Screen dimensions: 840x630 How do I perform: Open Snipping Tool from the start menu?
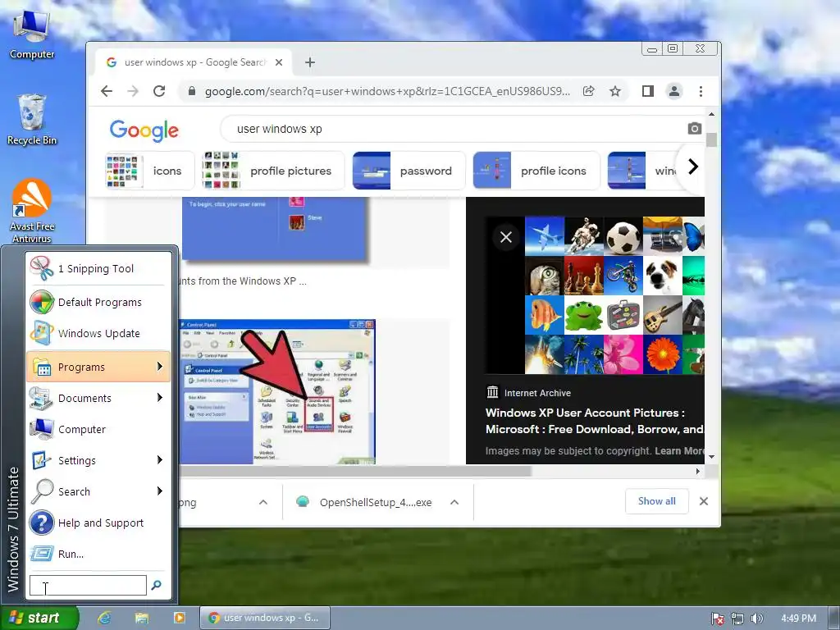tap(98, 268)
